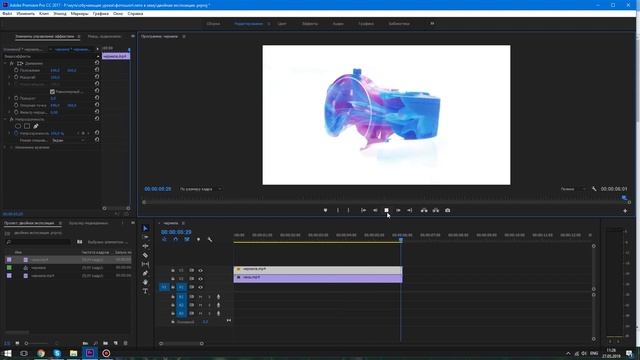640x360 pixels.
Task: Open the Program monitor button editor plus
Action: tap(625, 211)
